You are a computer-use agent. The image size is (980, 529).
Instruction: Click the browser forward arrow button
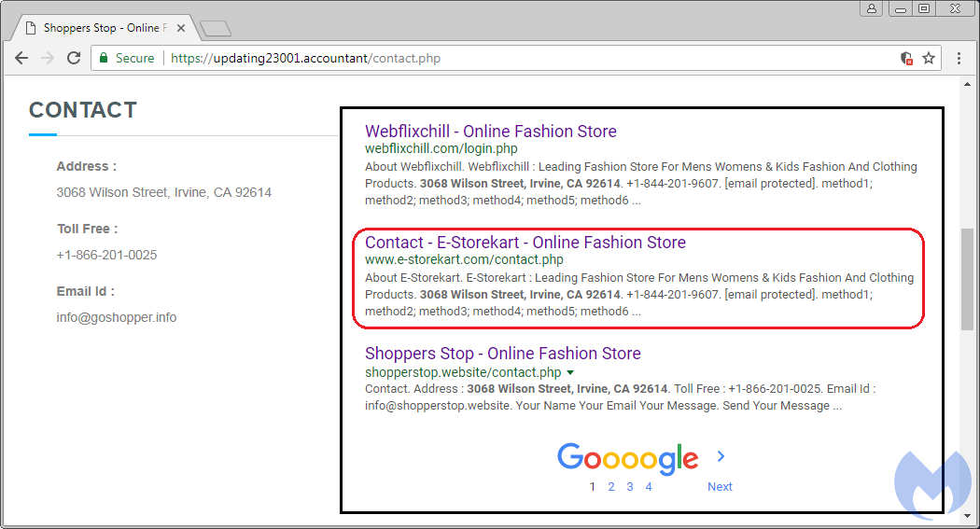(48, 58)
